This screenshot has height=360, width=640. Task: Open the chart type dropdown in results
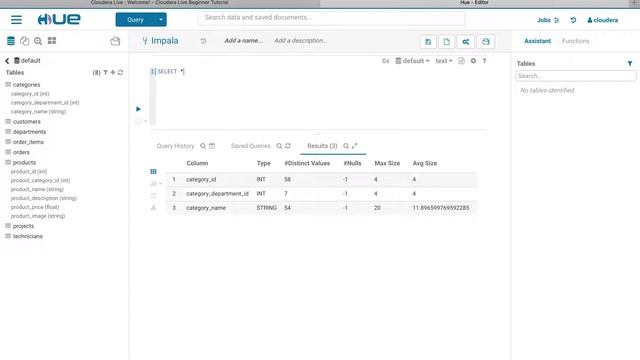(156, 184)
